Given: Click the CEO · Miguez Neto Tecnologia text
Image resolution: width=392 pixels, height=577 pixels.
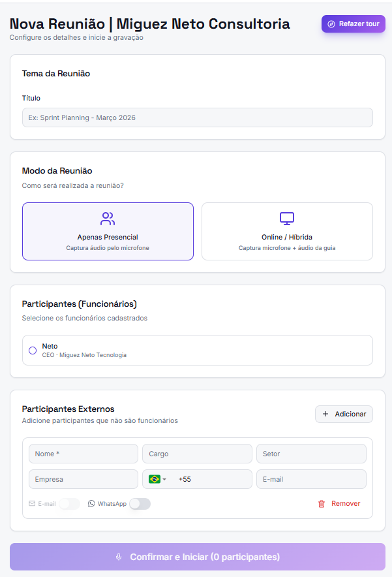Looking at the screenshot, I should click(x=84, y=354).
